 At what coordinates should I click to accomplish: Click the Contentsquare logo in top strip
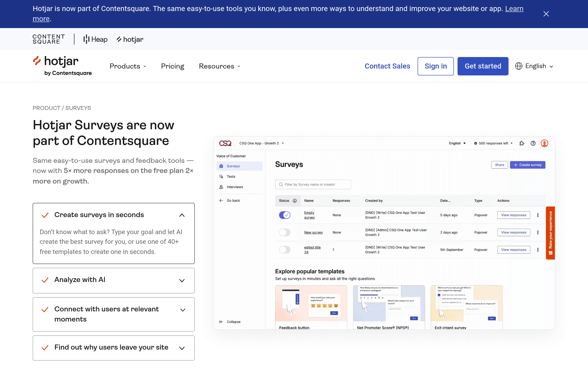(x=49, y=39)
